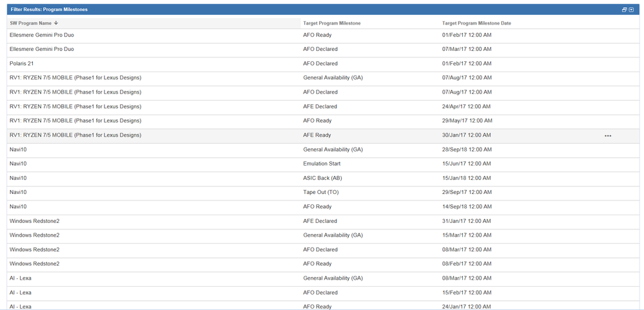The width and height of the screenshot is (644, 310).
Task: Click the AFE Ready milestone cell
Action: 317,135
